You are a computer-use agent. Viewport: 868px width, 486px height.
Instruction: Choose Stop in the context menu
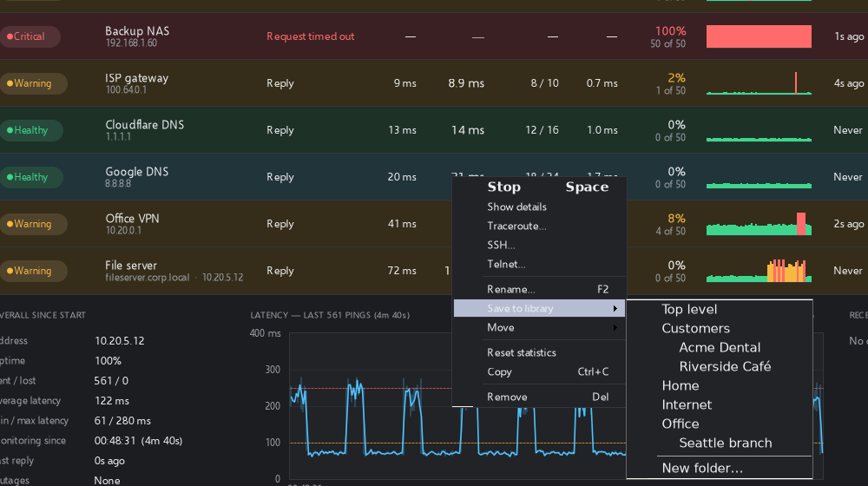click(540, 187)
